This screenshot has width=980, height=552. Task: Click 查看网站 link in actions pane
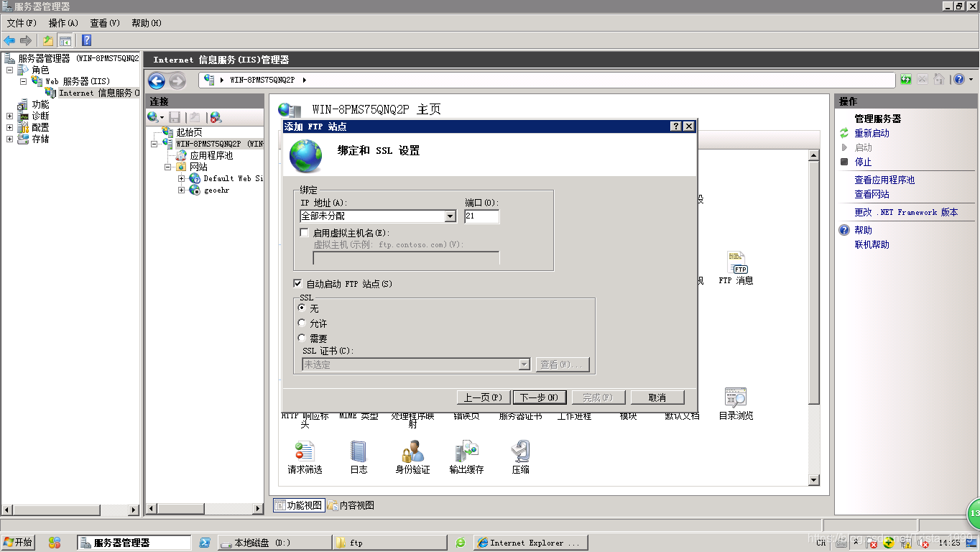tap(872, 194)
